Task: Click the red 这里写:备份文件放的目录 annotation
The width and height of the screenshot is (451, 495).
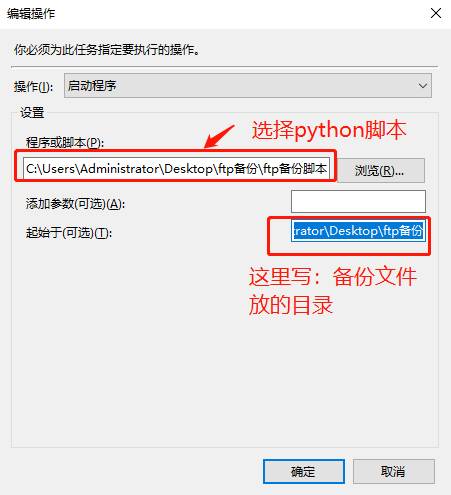Action: pyautogui.click(x=333, y=291)
